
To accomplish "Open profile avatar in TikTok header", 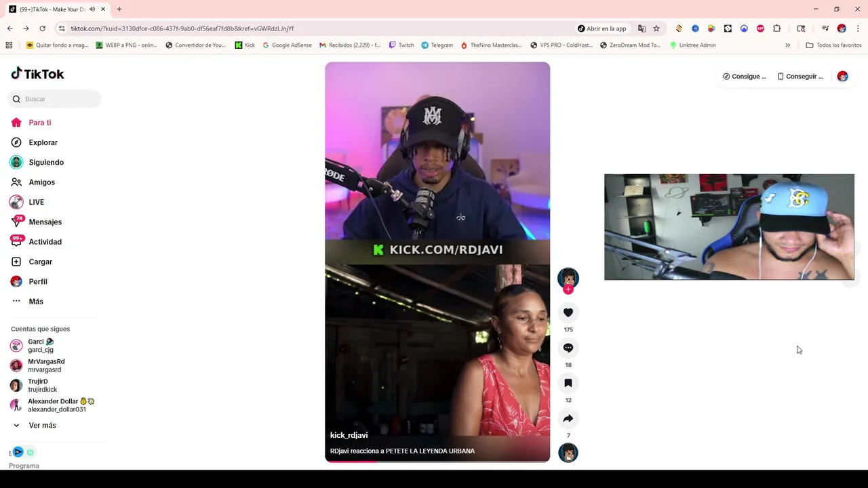I will (842, 77).
